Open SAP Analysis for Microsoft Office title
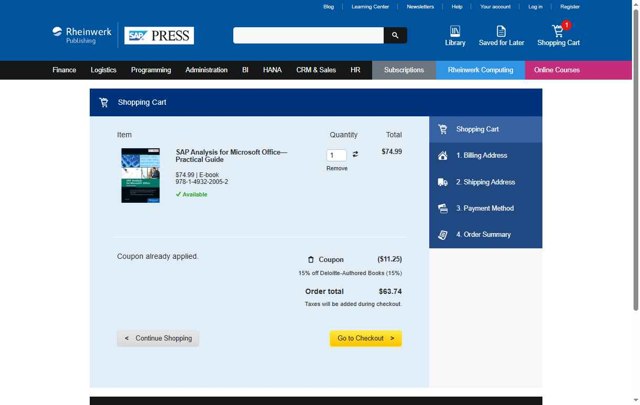This screenshot has height=405, width=640. click(x=231, y=156)
